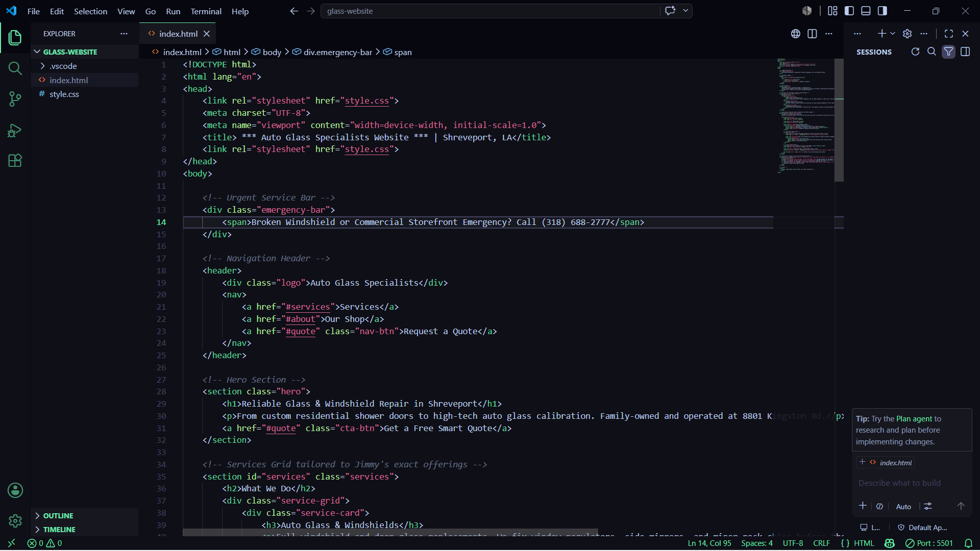Click the Copilot status icon in status bar
Viewport: 980px width, 551px height.
coord(890,543)
